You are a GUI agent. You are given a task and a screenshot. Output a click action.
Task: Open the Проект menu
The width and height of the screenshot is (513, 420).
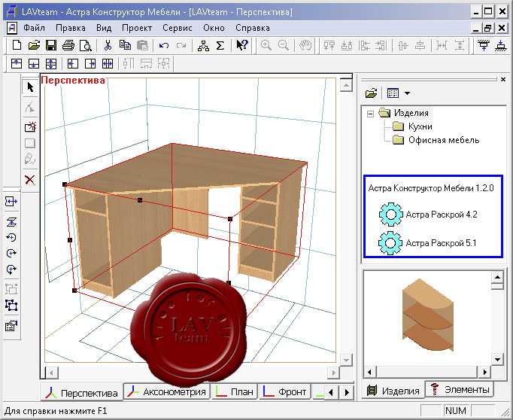tap(137, 28)
